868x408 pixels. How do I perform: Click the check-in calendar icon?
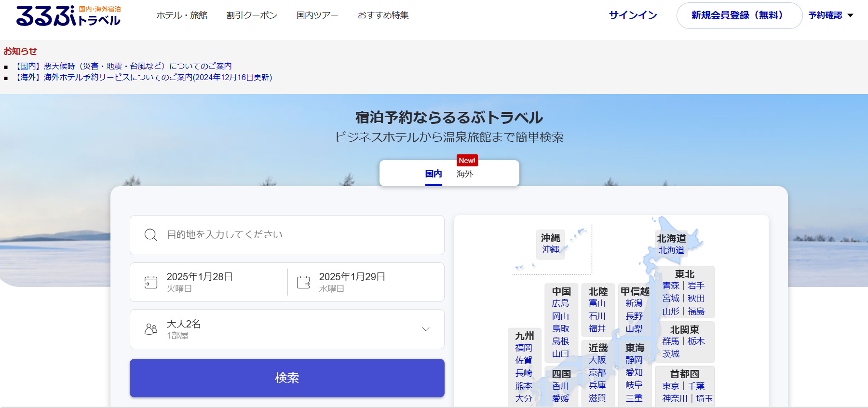click(x=151, y=282)
